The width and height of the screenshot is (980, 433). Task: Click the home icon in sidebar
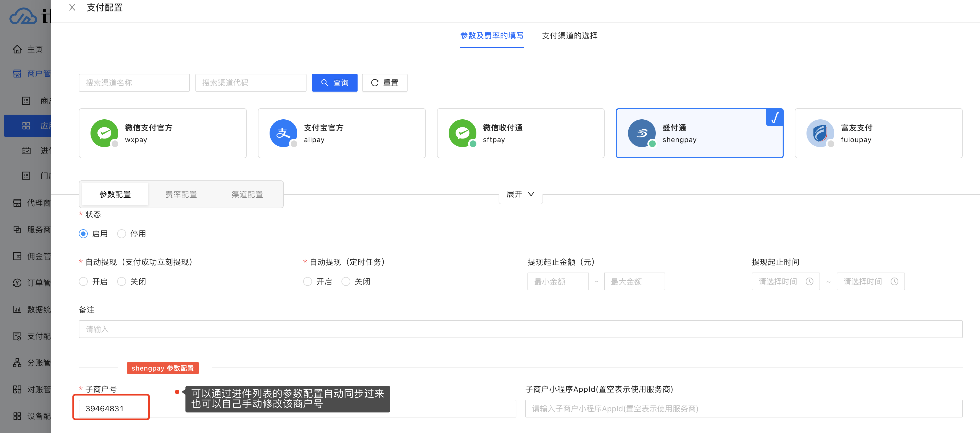coord(17,49)
